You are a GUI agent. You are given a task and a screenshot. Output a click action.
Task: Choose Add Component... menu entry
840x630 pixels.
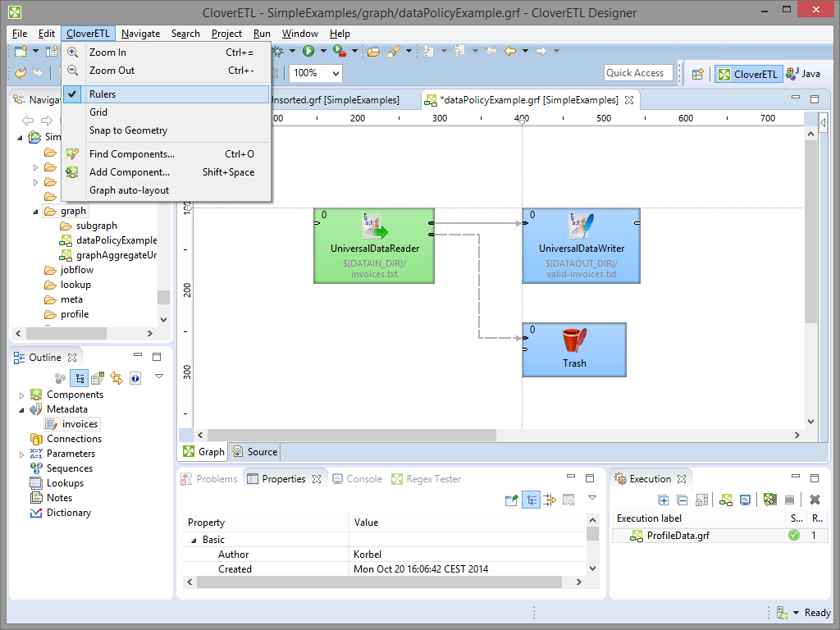click(166, 172)
